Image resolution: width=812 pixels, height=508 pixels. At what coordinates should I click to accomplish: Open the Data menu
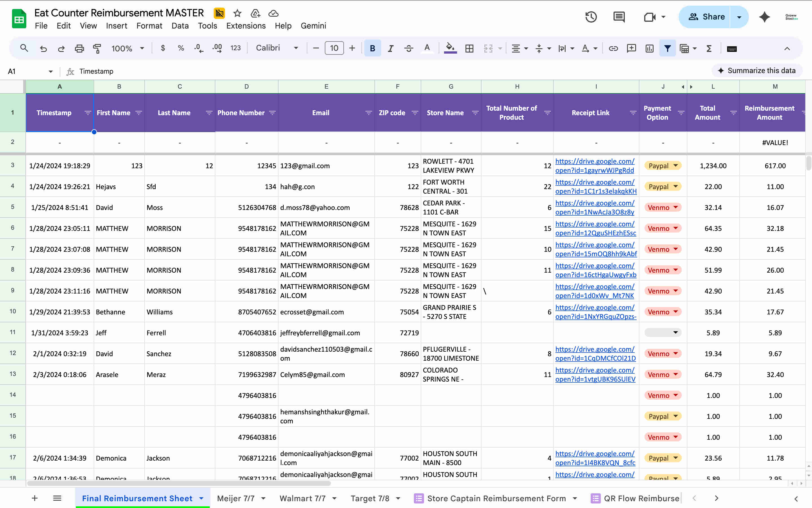coord(180,26)
